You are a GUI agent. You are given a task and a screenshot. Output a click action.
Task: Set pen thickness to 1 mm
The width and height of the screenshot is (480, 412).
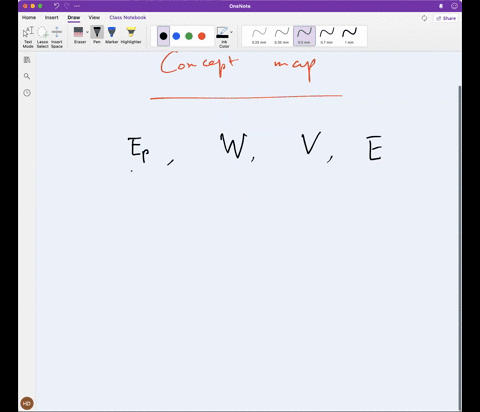click(x=349, y=36)
